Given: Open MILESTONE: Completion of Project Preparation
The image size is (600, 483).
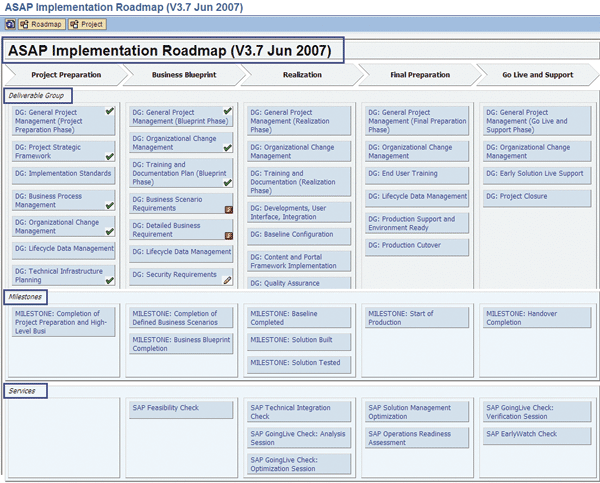Looking at the screenshot, I should click(x=64, y=322).
